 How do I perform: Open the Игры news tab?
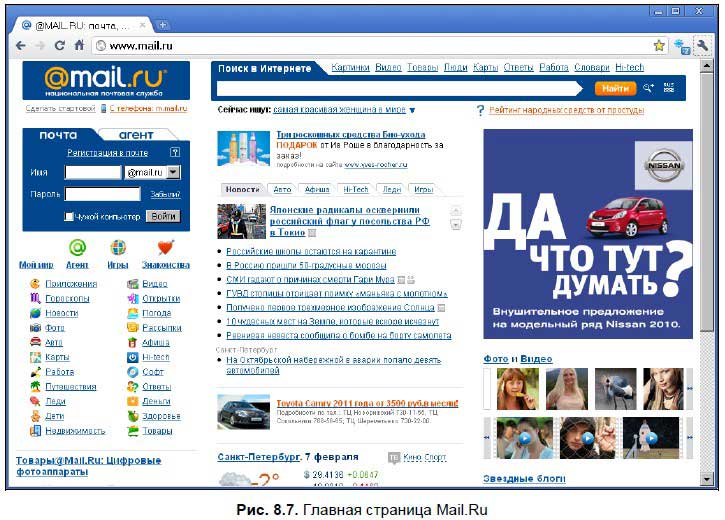[x=424, y=190]
